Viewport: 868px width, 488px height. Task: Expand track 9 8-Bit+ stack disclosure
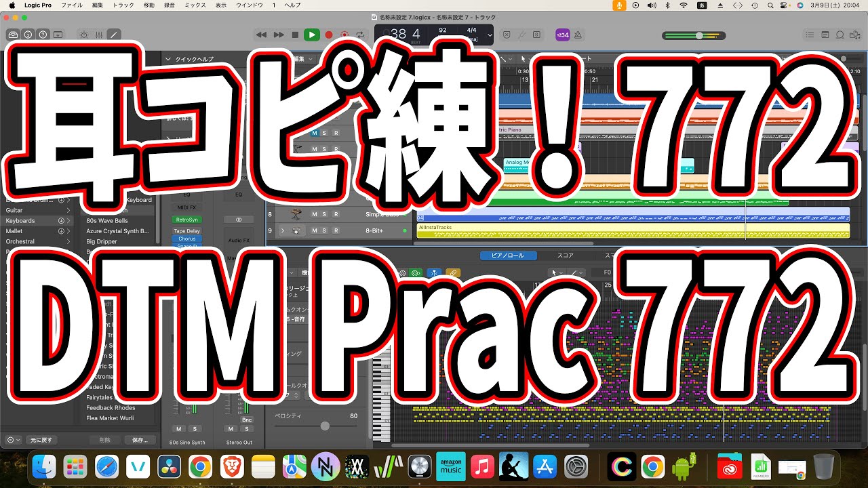(x=283, y=230)
